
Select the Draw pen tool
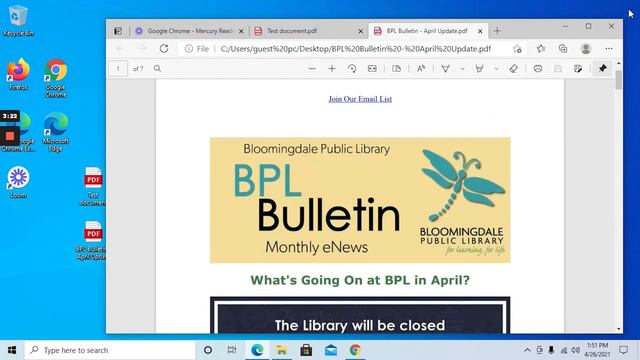click(x=445, y=69)
